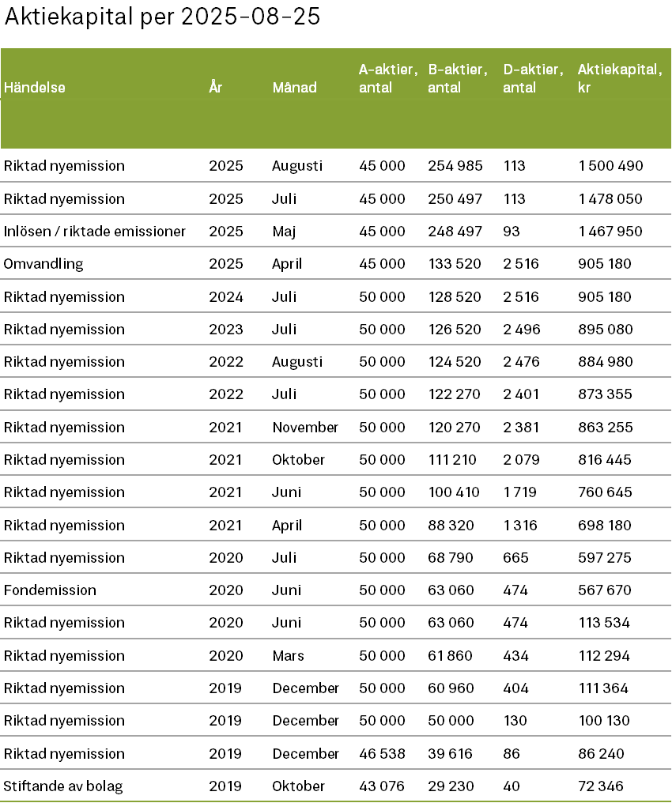Click share capital value 72 346
672x803 pixels.
tap(601, 786)
